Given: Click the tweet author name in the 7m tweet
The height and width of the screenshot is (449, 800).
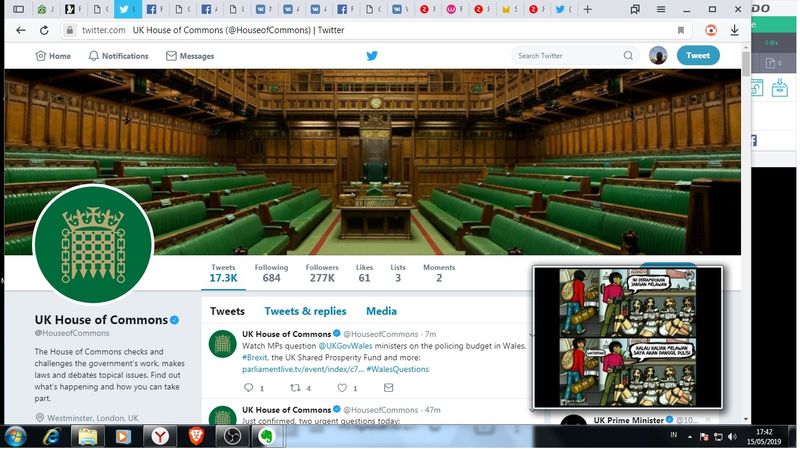Looking at the screenshot, I should coord(286,334).
